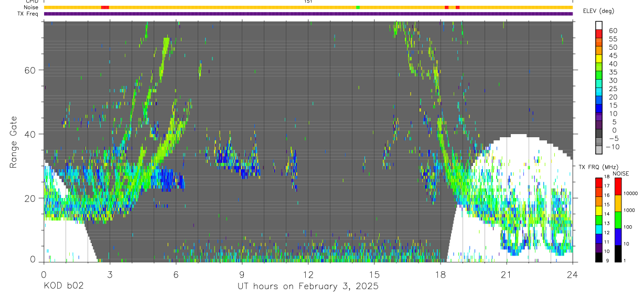The width and height of the screenshot is (644, 297).
Task: Click the black 1–10 NOISE swatch
Action: (x=618, y=253)
